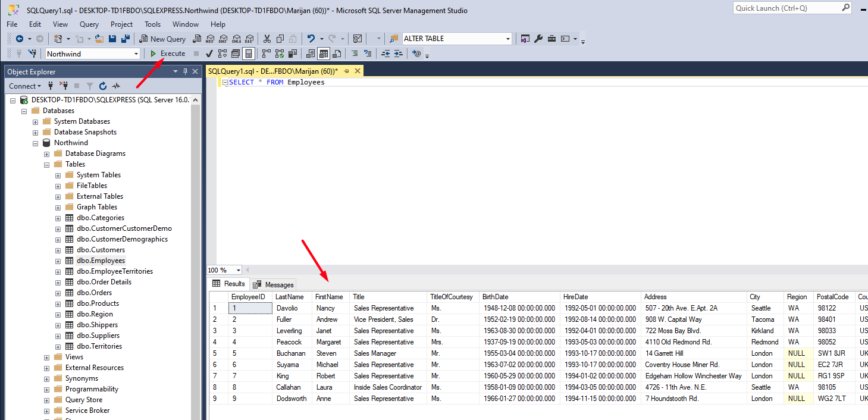This screenshot has width=868, height=420.
Task: Select the dbo.Orders table in the tree
Action: [x=95, y=293]
